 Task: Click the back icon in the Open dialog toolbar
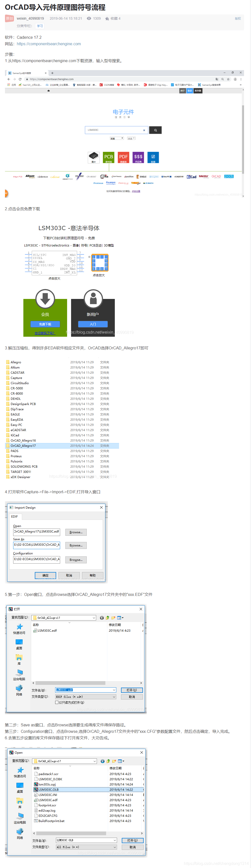click(102, 761)
